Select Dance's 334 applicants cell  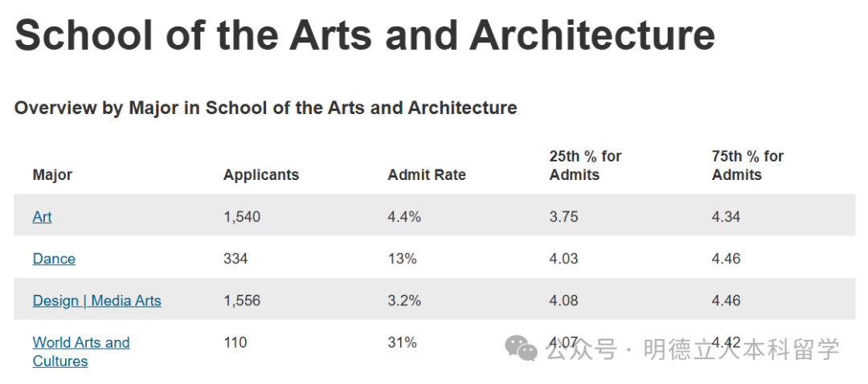click(235, 259)
